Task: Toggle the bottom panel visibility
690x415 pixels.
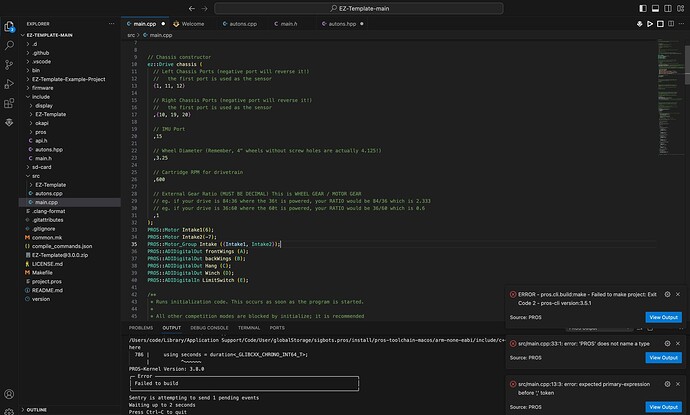Action: (655, 8)
